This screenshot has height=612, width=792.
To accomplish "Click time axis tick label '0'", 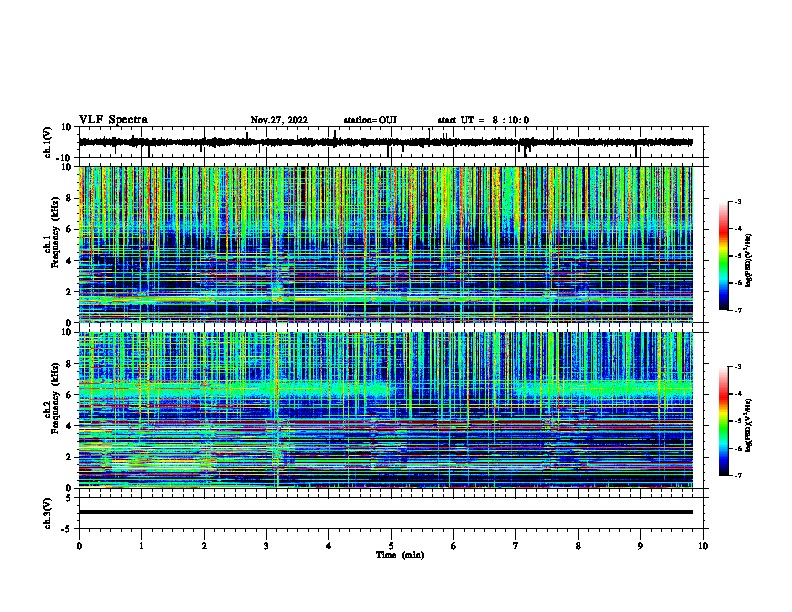I will 79,546.
